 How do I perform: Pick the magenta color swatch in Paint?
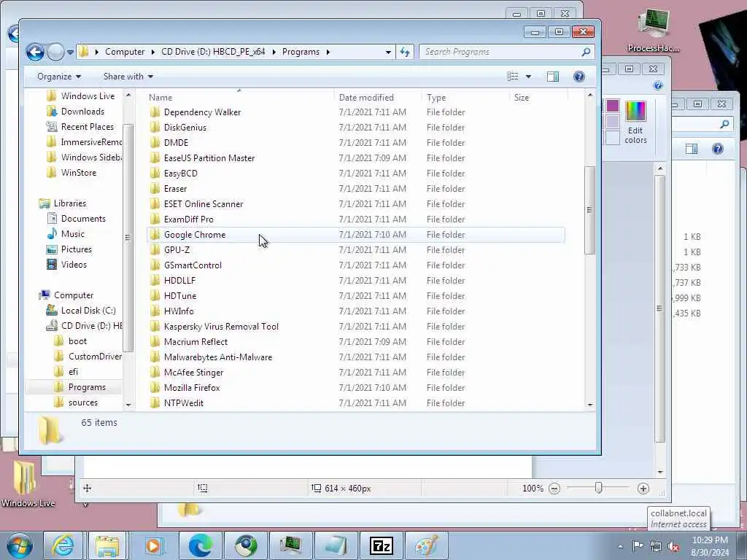[613, 106]
